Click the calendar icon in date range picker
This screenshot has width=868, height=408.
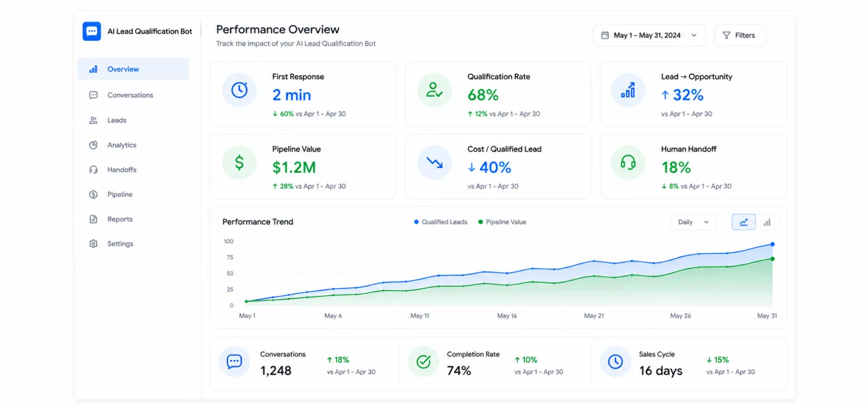pyautogui.click(x=605, y=35)
